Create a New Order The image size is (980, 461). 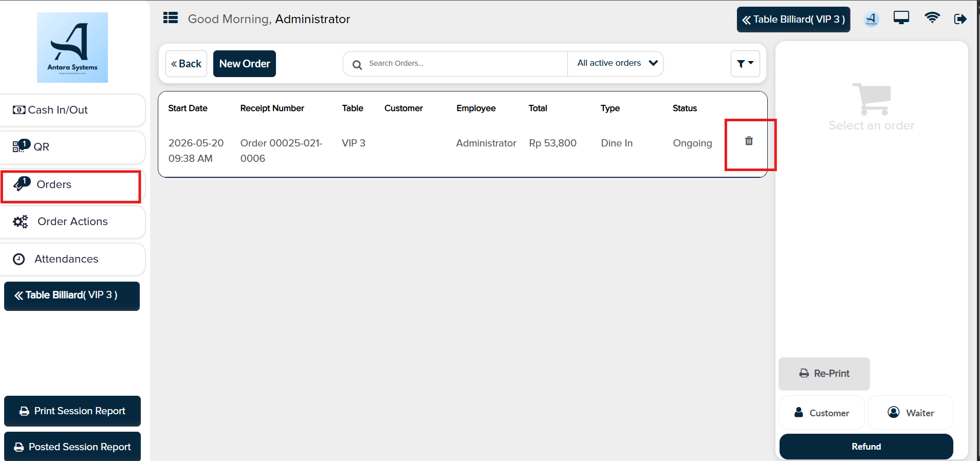click(245, 64)
